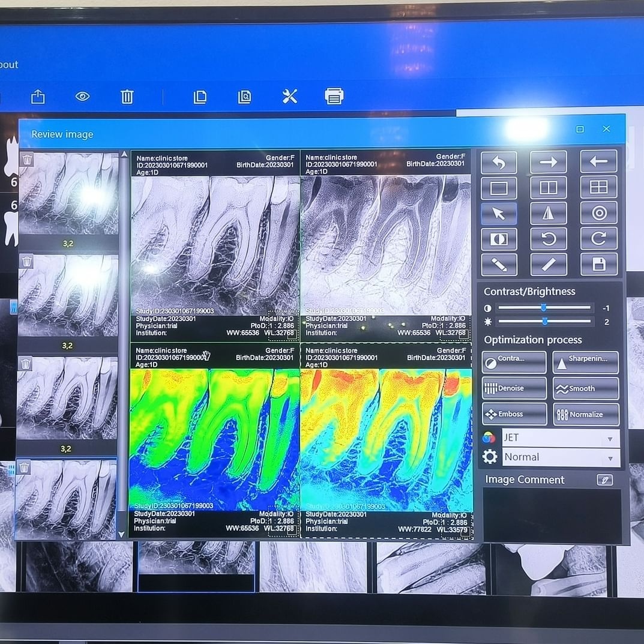
Task: Click the color palette icon beside JET
Action: pyautogui.click(x=489, y=438)
